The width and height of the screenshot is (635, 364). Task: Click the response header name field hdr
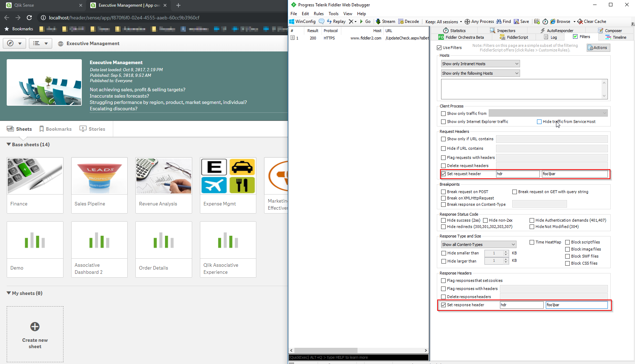point(522,305)
